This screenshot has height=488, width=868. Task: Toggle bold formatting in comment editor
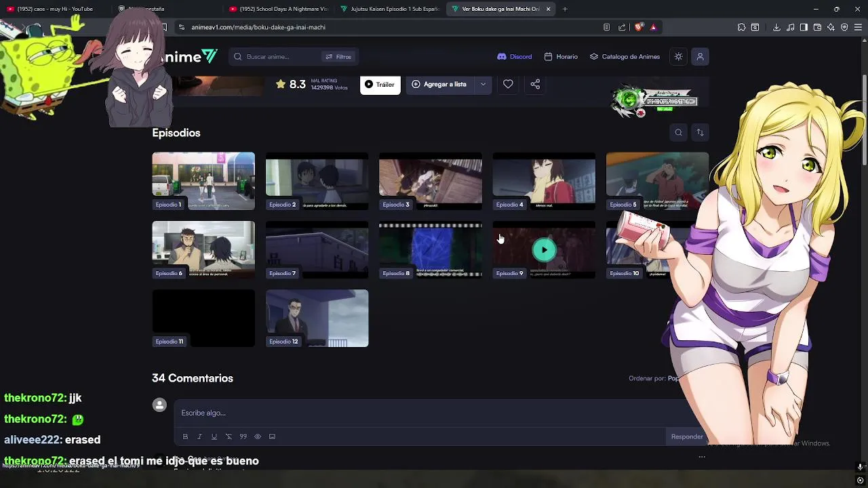(185, 436)
